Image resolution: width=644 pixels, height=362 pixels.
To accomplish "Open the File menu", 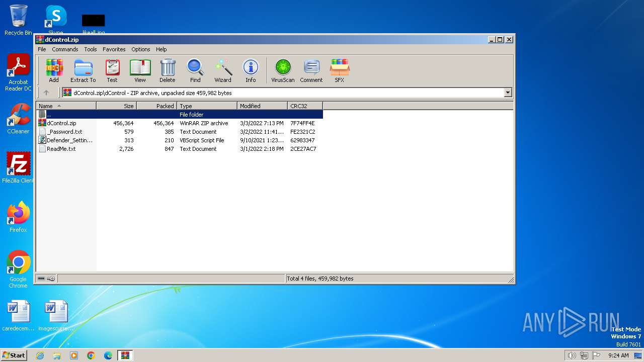I will (x=42, y=49).
